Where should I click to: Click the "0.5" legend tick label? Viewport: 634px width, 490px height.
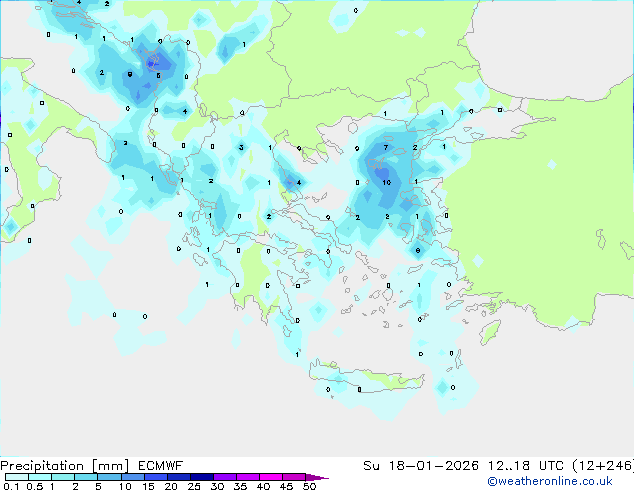pos(34,486)
